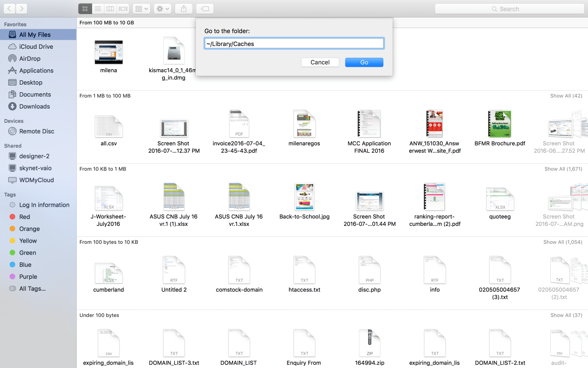
Task: Click the tag icon button in toolbar
Action: (205, 8)
